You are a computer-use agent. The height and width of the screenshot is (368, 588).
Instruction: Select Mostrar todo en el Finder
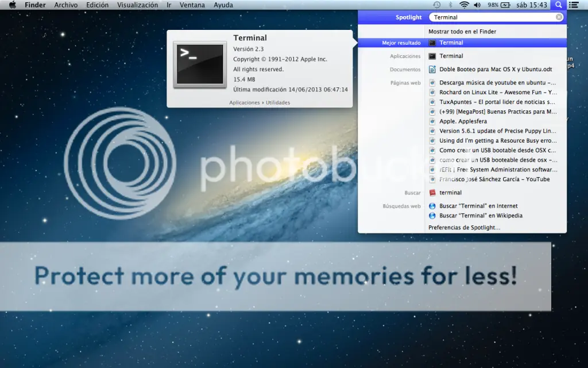click(x=462, y=32)
